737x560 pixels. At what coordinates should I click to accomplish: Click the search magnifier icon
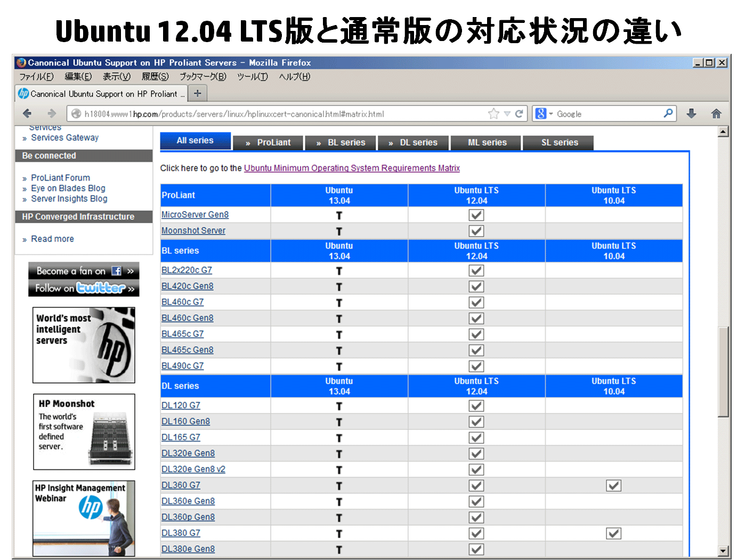pos(668,113)
